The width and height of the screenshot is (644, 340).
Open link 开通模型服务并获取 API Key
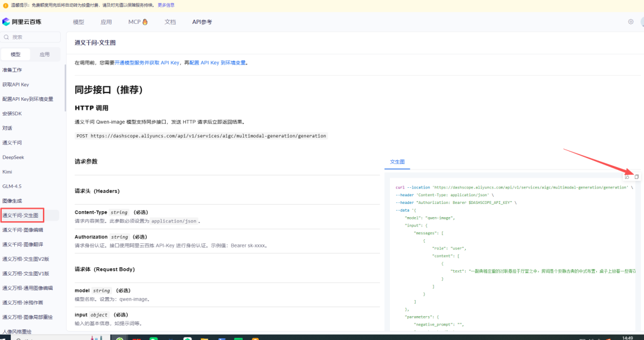pyautogui.click(x=147, y=63)
